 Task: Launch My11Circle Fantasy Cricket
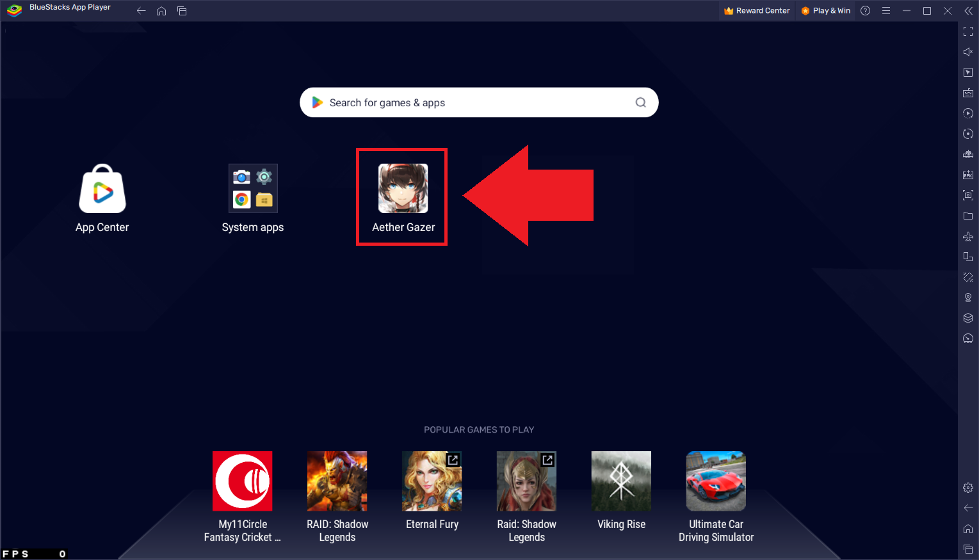click(243, 481)
